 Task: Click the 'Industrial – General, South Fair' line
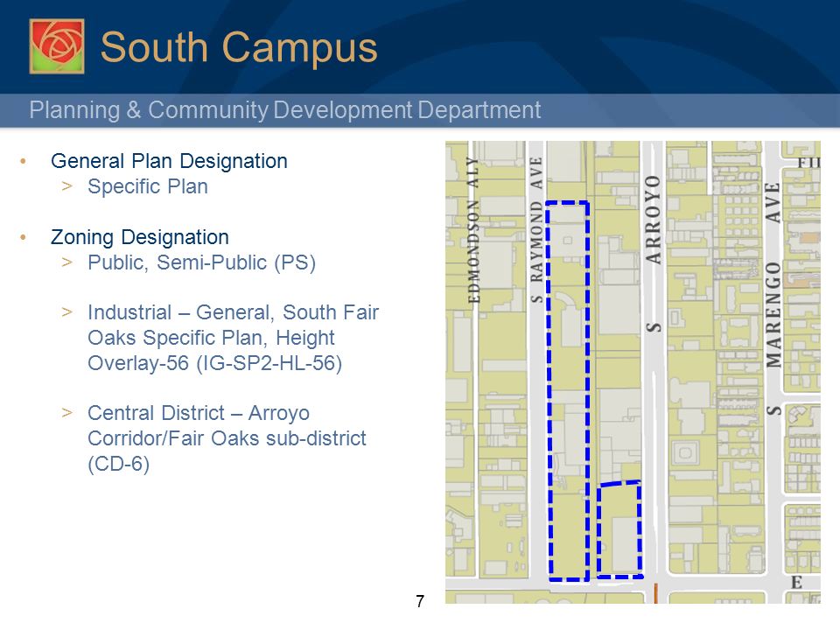point(233,312)
